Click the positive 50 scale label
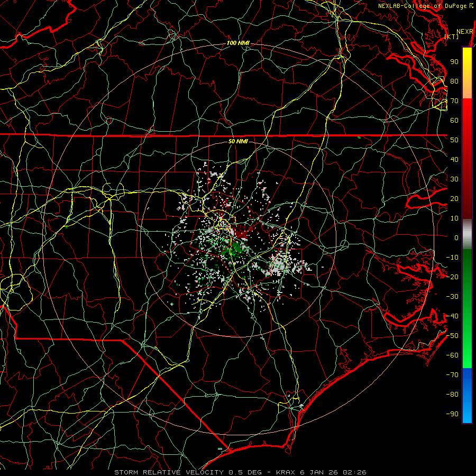 coord(454,140)
